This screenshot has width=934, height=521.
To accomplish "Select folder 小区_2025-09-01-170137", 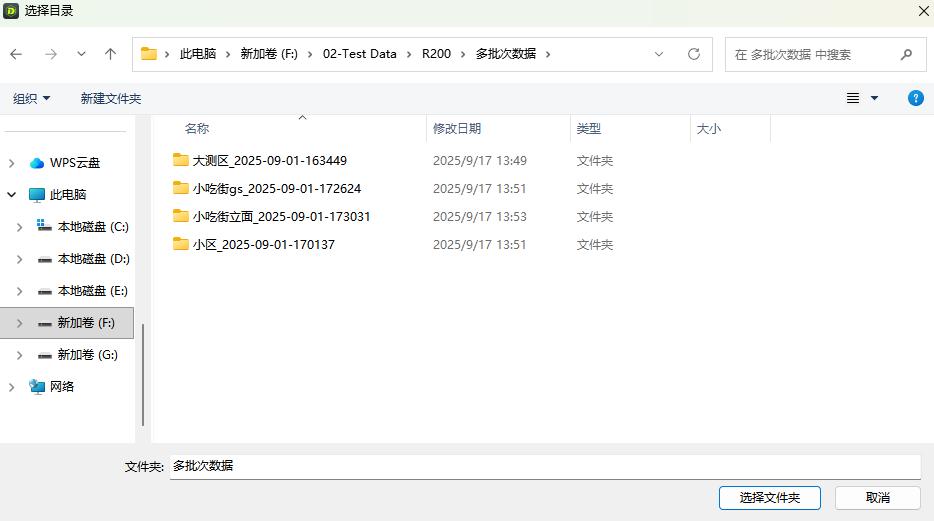I will click(263, 245).
